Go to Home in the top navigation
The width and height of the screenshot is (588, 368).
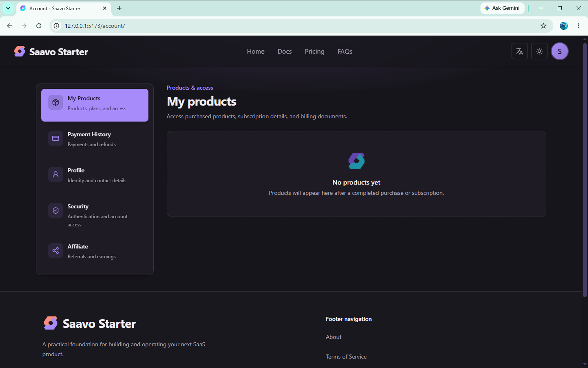(256, 51)
